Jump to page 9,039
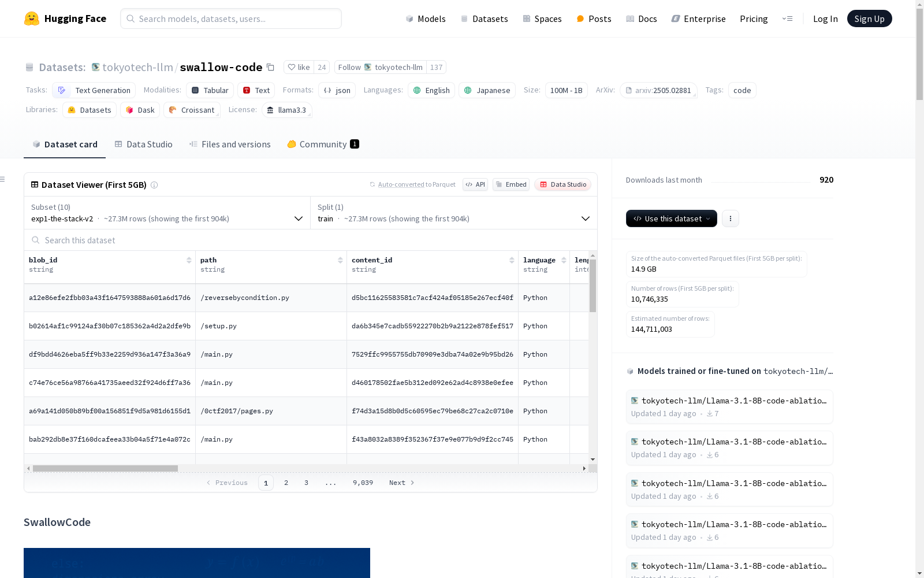Viewport: 924px width, 578px height. pos(363,483)
